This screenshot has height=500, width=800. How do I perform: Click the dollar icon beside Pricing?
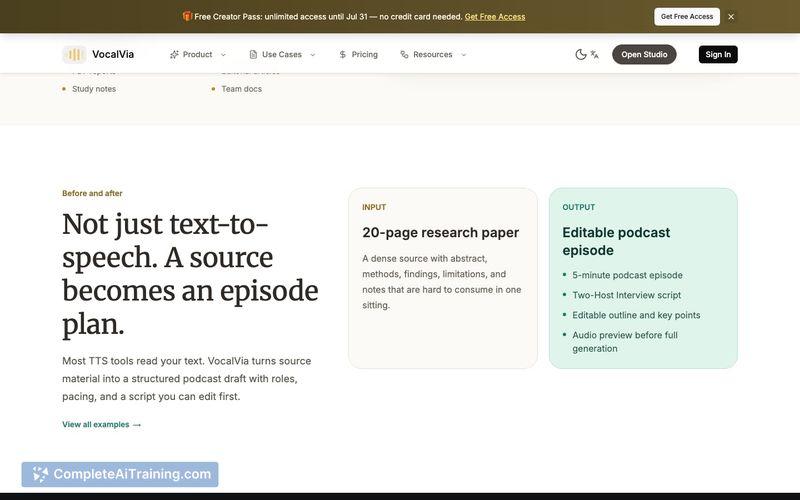pos(343,55)
